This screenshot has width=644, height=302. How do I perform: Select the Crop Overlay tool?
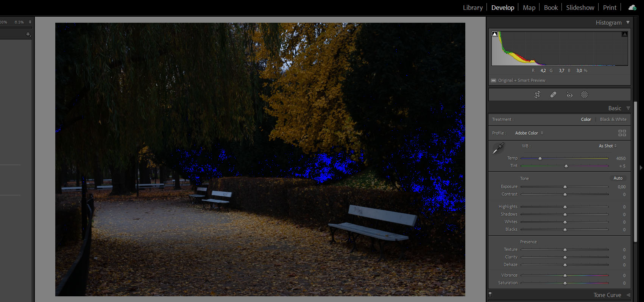click(x=537, y=95)
